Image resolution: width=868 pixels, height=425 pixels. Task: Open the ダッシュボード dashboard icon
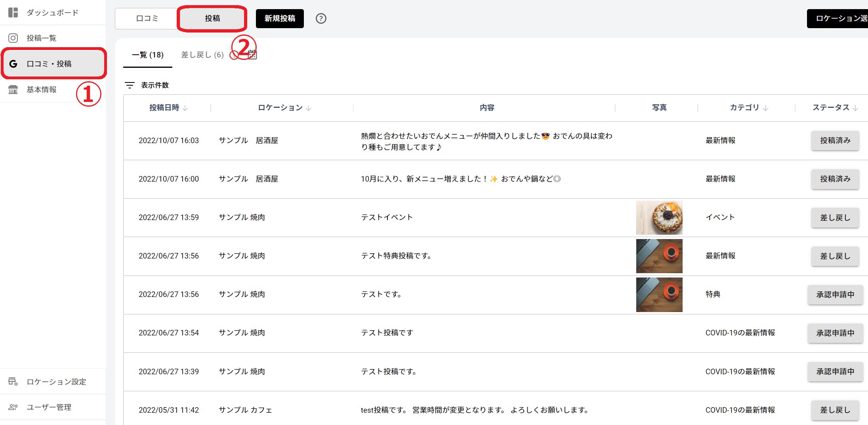tap(13, 13)
